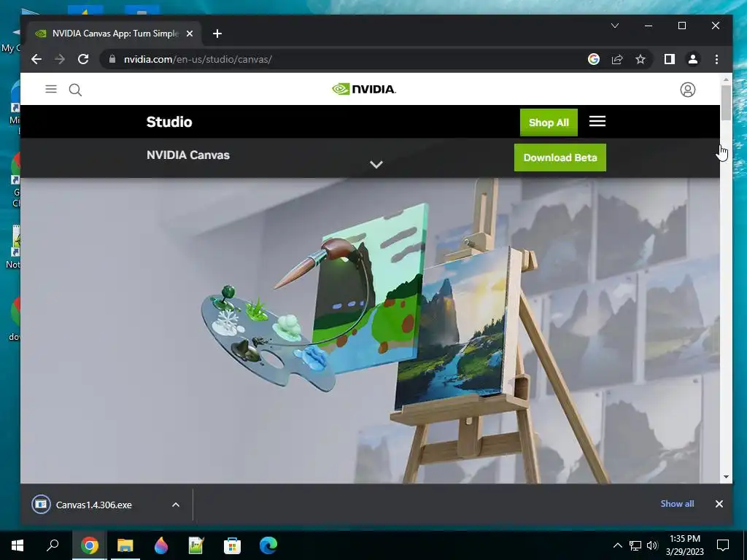The width and height of the screenshot is (747, 560).
Task: Open download options for Canvas1.4.306.exe
Action: coord(176,505)
